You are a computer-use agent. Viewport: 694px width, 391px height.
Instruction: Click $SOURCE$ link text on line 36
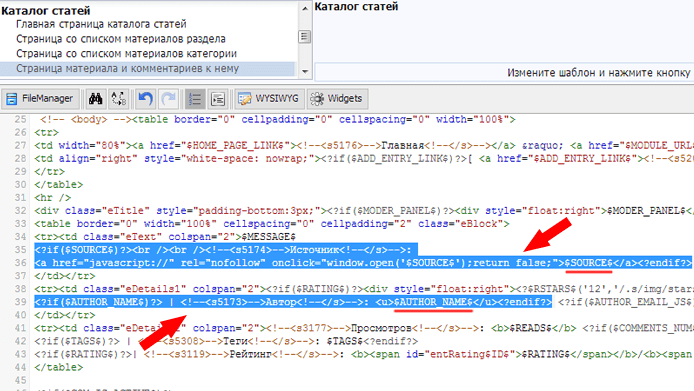588,263
